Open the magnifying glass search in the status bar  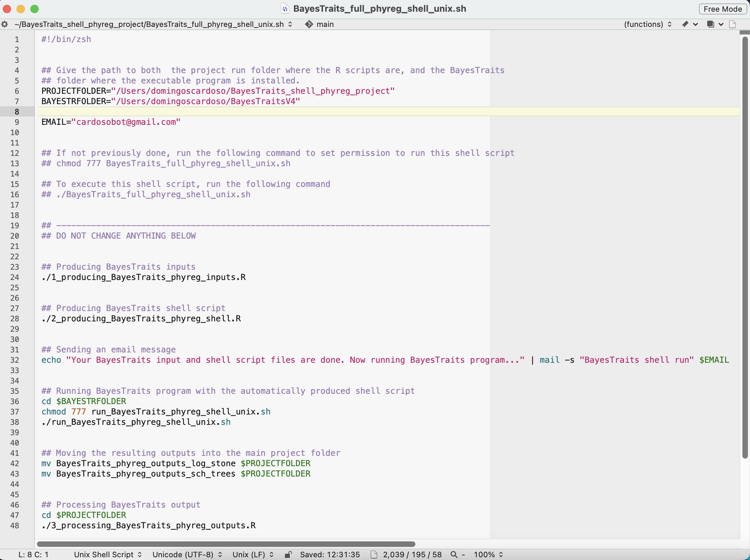coord(454,554)
